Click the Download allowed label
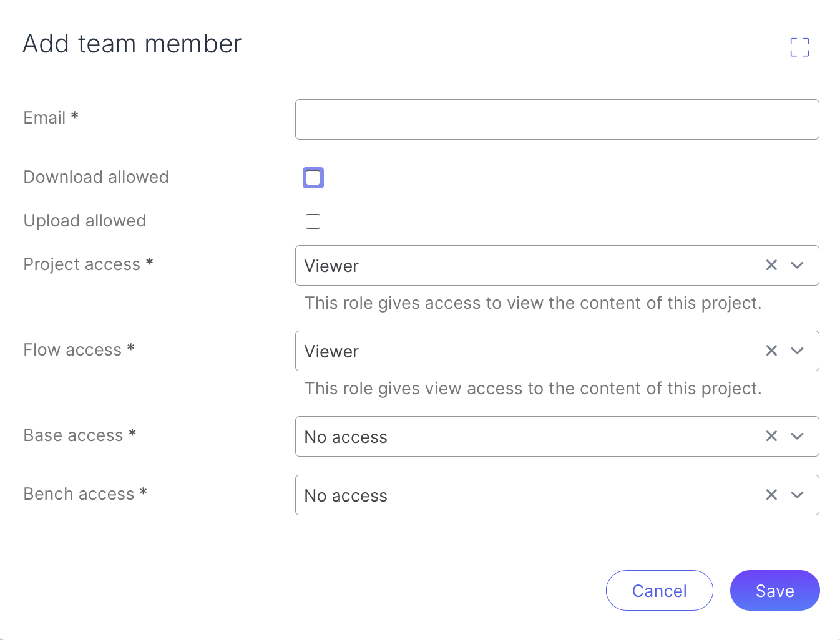 [x=96, y=177]
